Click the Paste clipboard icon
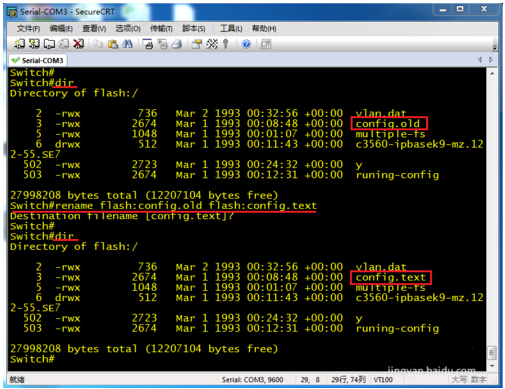Image resolution: width=505 pixels, height=389 pixels. (113, 44)
